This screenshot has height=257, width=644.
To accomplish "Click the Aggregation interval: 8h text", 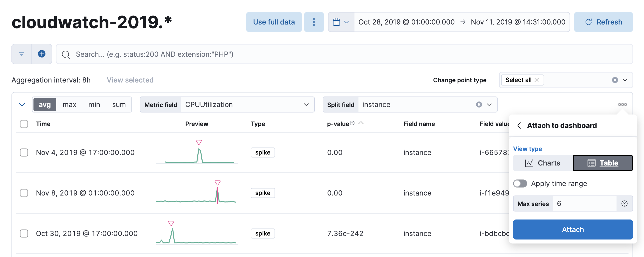I will 51,80.
